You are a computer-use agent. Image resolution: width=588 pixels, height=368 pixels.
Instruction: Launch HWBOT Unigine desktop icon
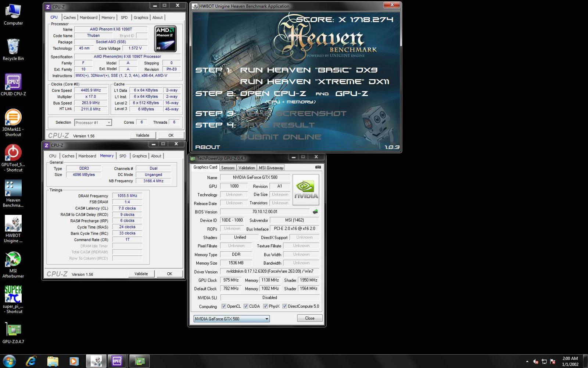pos(13,229)
